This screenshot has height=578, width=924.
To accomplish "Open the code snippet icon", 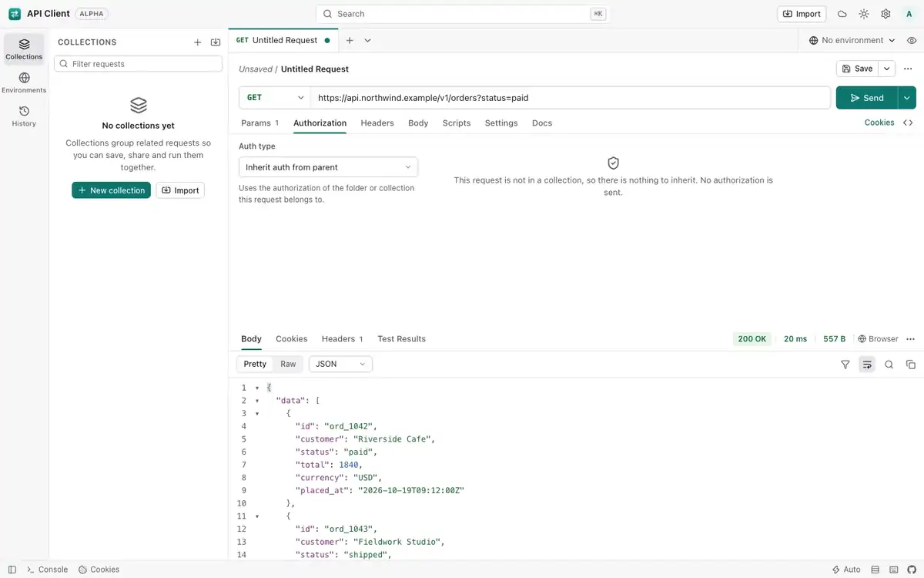I will [908, 123].
